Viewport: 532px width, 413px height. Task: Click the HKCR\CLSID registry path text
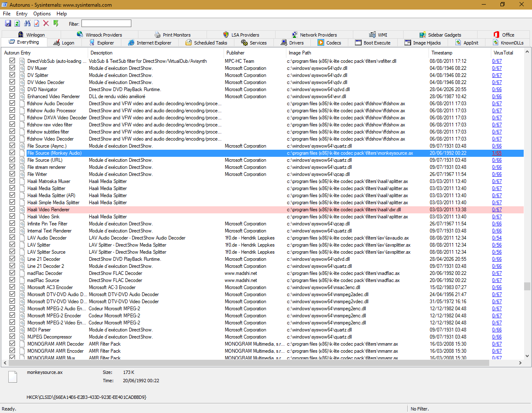tap(86, 397)
